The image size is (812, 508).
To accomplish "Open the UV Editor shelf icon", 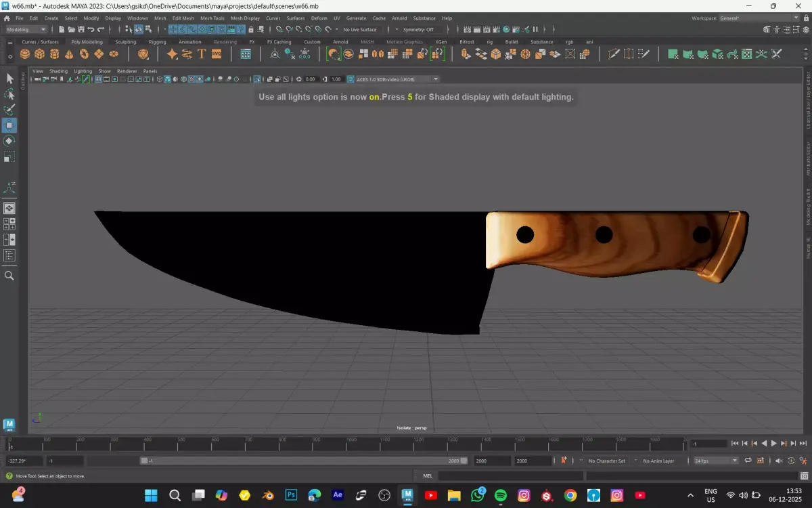I will click(747, 54).
